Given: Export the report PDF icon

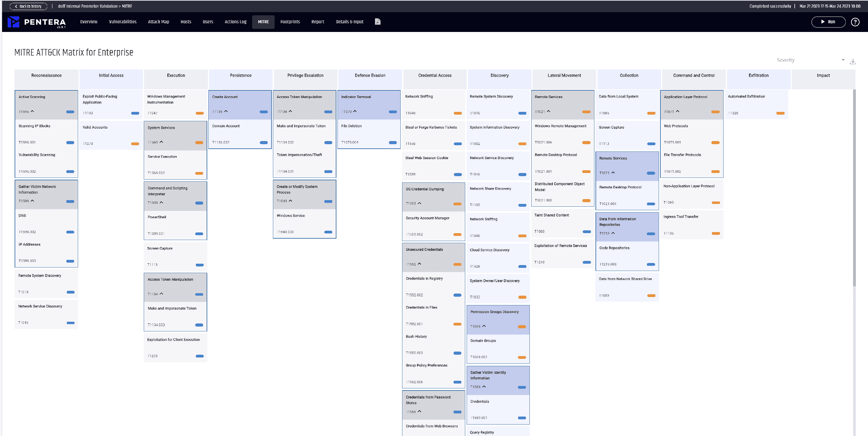Looking at the screenshot, I should [378, 22].
